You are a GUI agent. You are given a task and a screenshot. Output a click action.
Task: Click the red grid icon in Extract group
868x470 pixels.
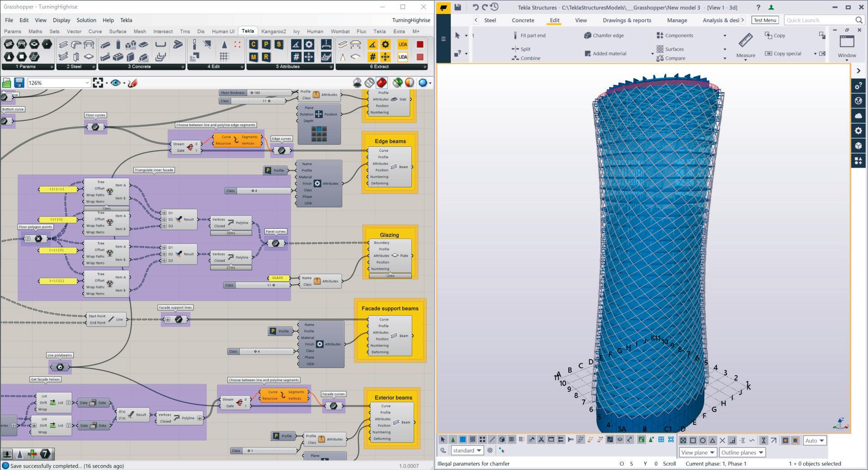(x=420, y=57)
